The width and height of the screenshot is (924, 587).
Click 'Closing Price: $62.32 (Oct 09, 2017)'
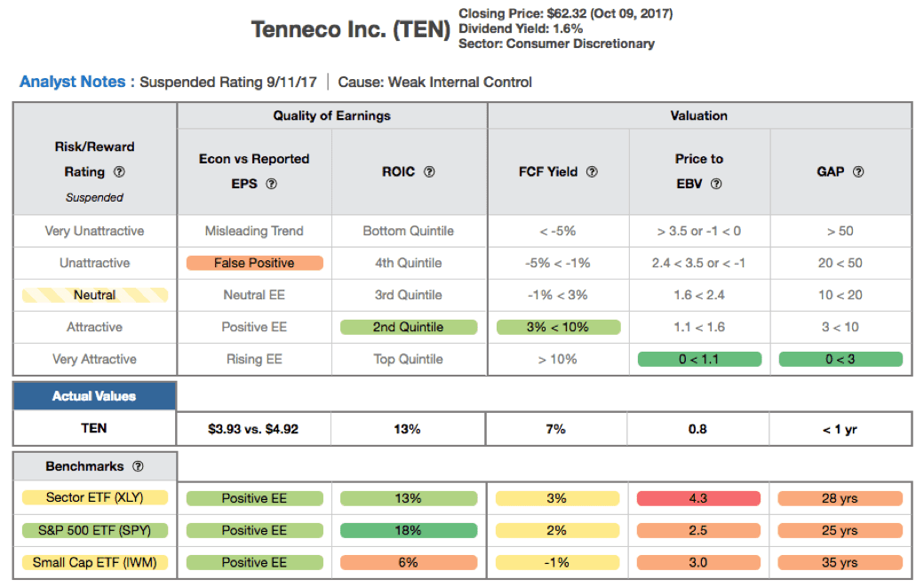[x=566, y=13]
